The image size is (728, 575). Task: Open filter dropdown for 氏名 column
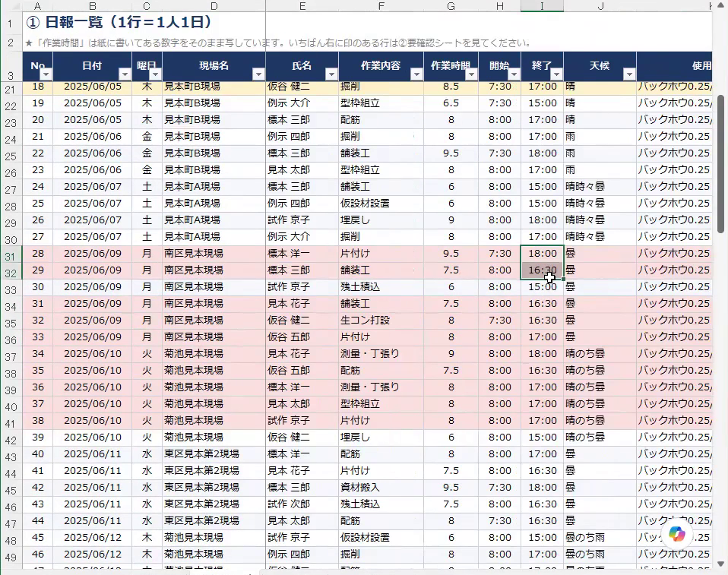[x=331, y=74]
